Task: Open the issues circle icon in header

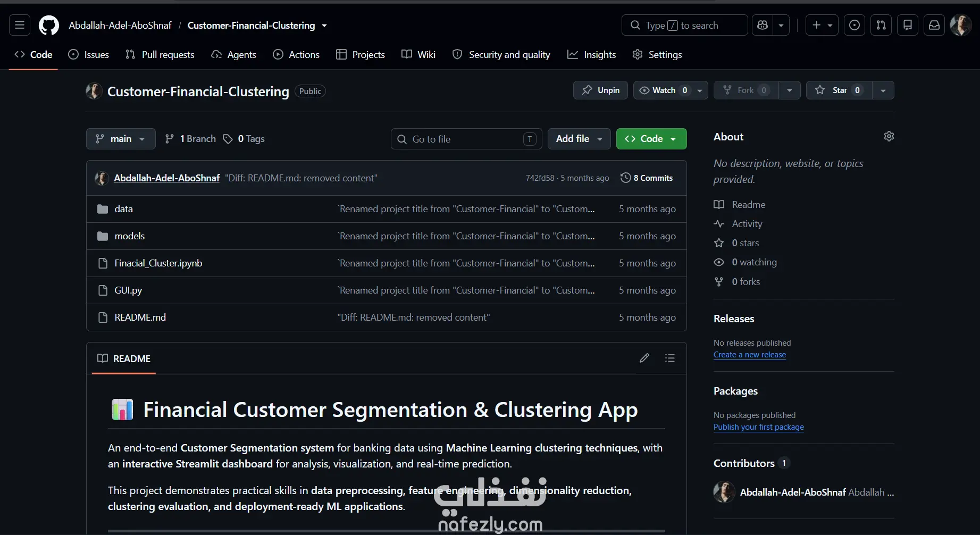Action: click(x=855, y=25)
